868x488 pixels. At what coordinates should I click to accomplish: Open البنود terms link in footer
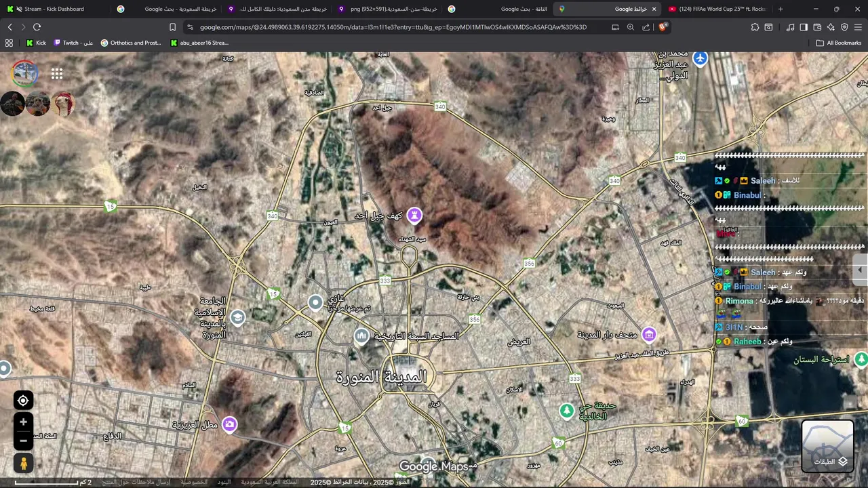224,483
